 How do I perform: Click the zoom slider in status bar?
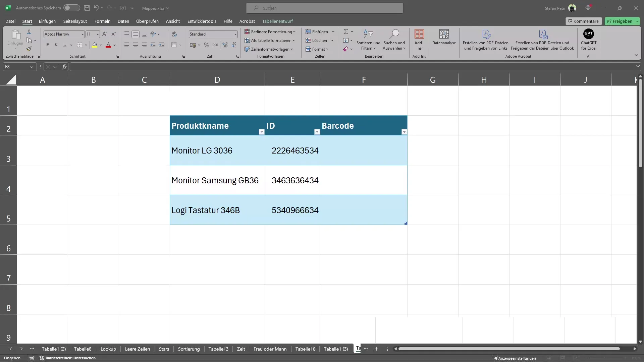[x=606, y=358]
